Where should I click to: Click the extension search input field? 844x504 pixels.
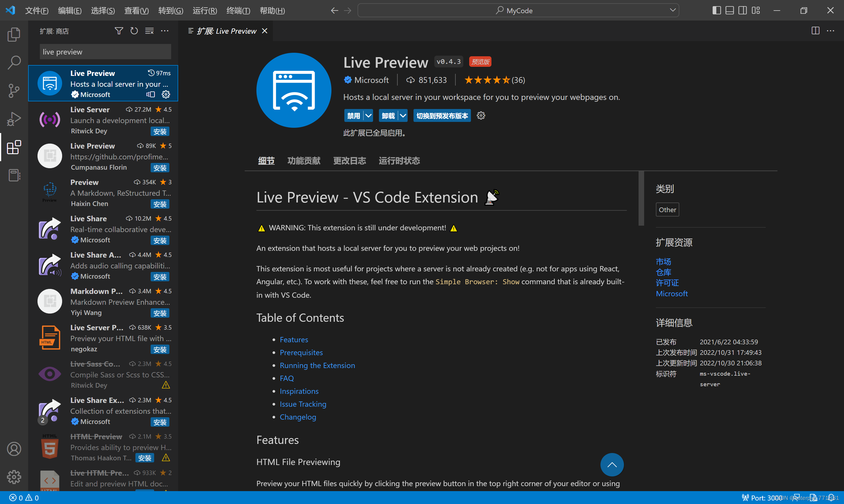[x=105, y=52]
